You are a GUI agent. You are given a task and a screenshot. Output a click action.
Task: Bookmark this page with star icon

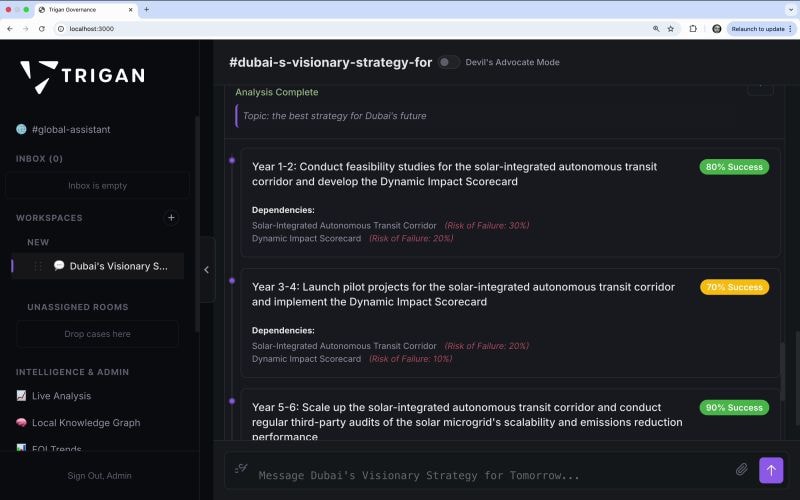point(671,29)
